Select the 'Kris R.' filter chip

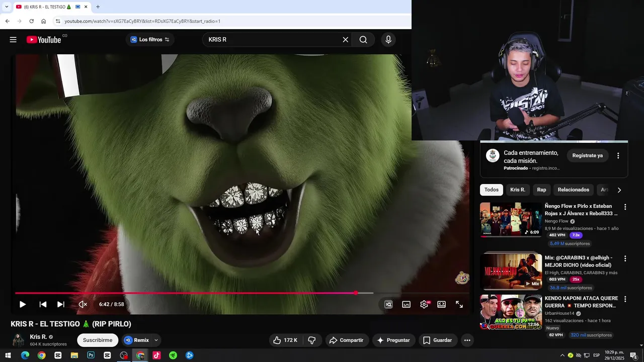tap(518, 190)
